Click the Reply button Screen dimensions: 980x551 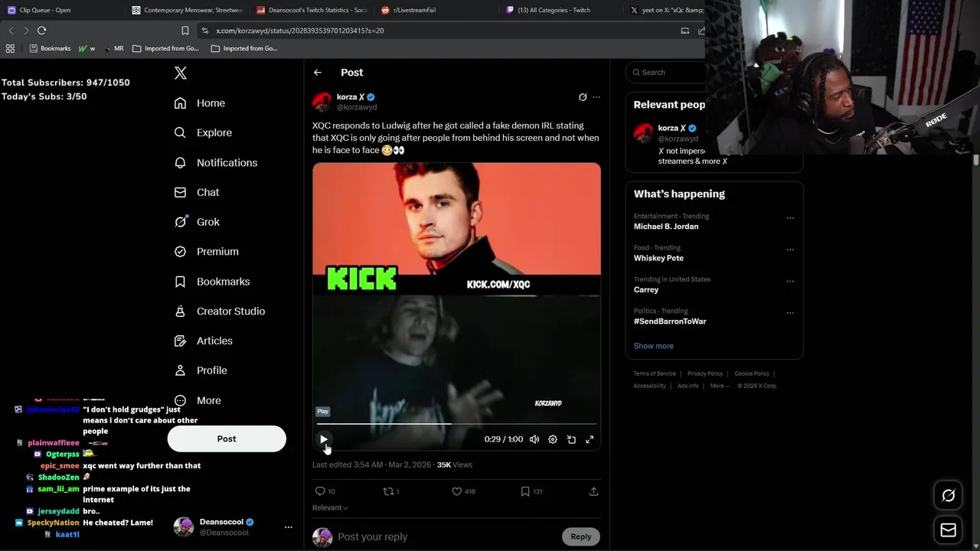click(x=581, y=536)
